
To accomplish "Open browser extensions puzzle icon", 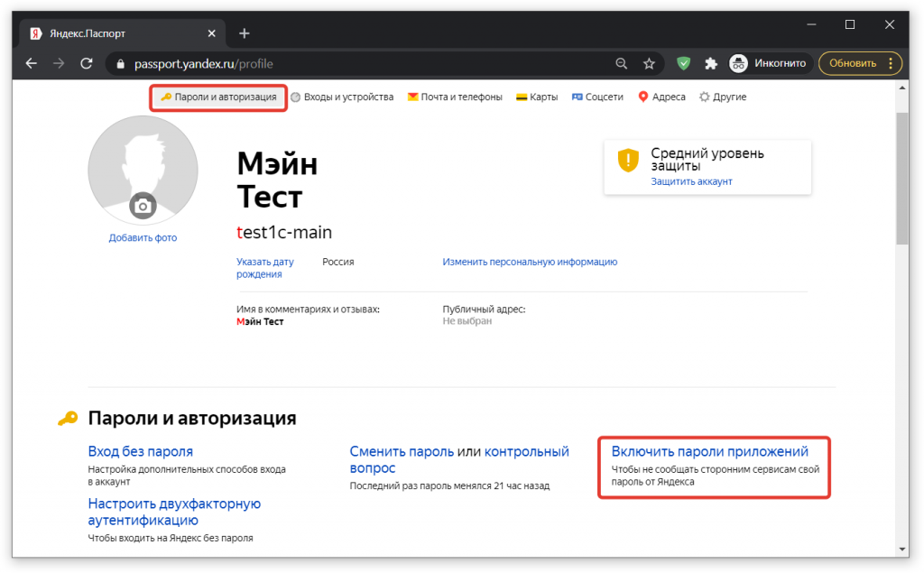I will pyautogui.click(x=711, y=63).
